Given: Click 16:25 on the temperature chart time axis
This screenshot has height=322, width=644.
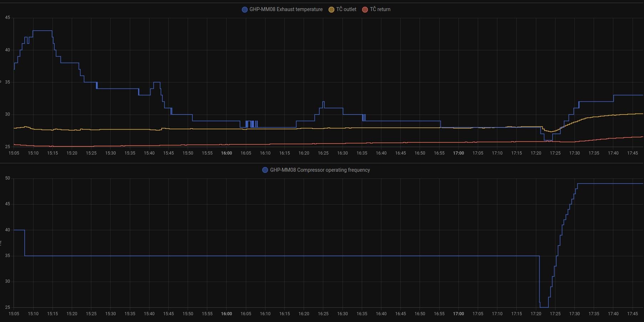Looking at the screenshot, I should [323, 153].
